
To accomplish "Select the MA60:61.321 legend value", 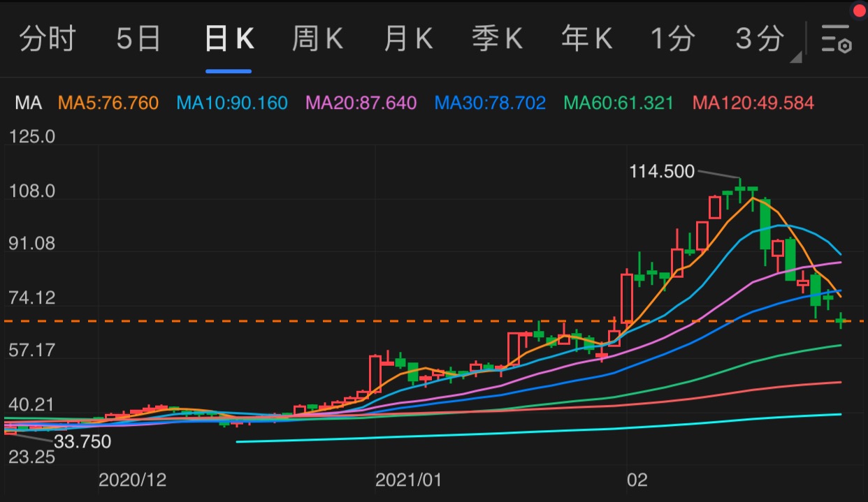I will point(619,103).
